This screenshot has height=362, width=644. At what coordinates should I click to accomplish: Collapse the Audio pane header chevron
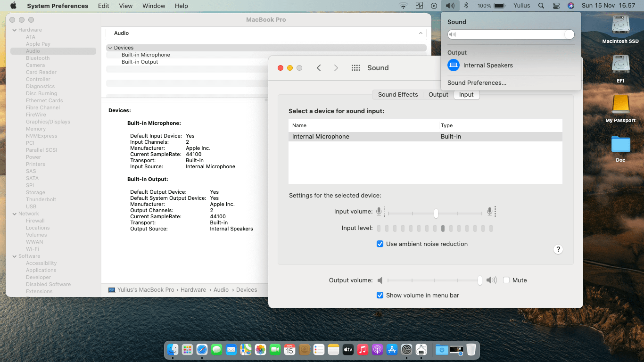[x=421, y=33]
